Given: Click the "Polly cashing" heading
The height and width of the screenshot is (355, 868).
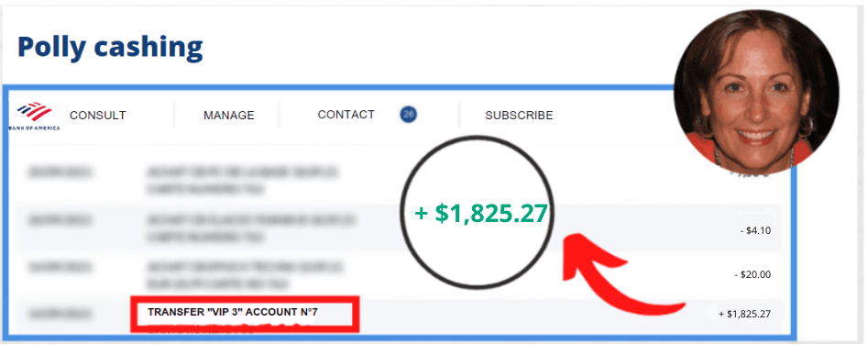Looking at the screenshot, I should (x=110, y=47).
